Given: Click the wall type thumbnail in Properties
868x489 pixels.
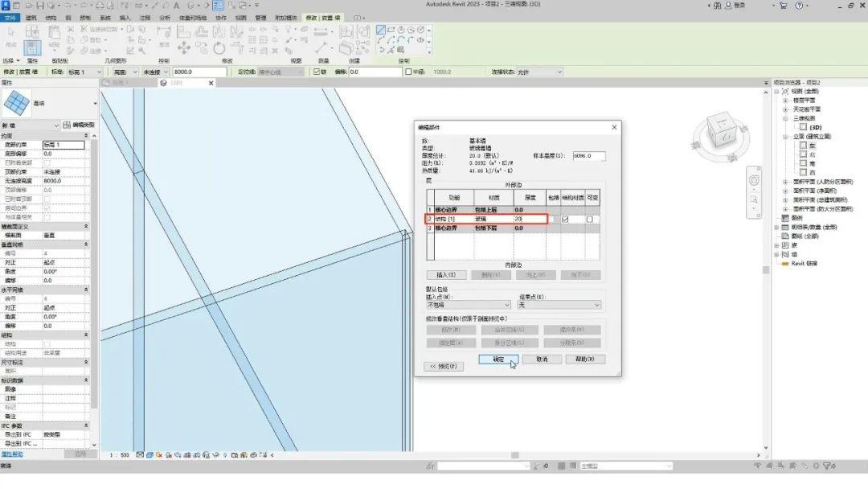Looking at the screenshot, I should (18, 103).
